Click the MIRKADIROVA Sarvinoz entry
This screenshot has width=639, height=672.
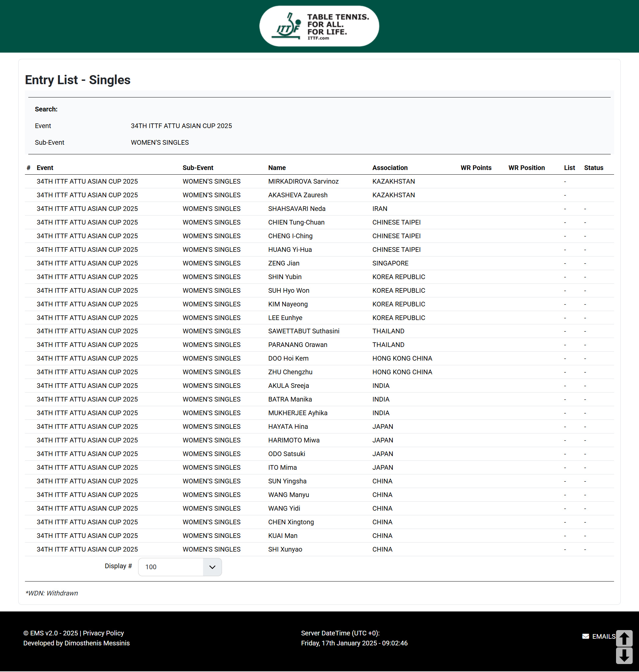click(303, 181)
